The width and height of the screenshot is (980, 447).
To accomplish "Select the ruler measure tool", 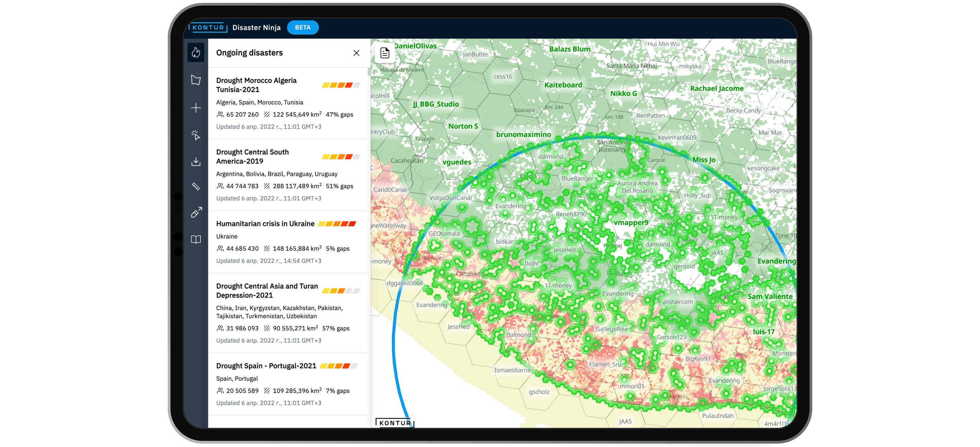I will 196,186.
